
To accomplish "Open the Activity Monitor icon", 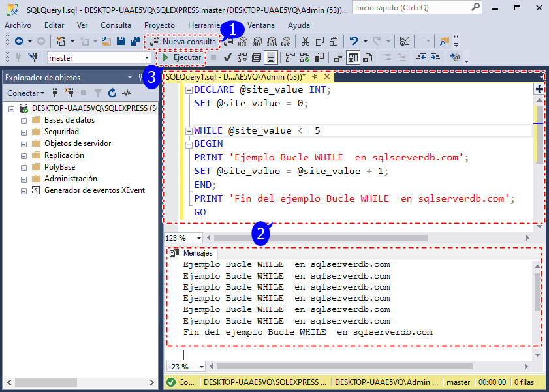I will pos(405,41).
